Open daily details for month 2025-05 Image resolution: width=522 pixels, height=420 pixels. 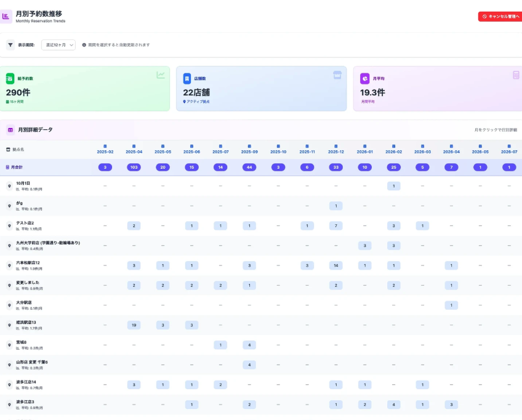click(163, 150)
